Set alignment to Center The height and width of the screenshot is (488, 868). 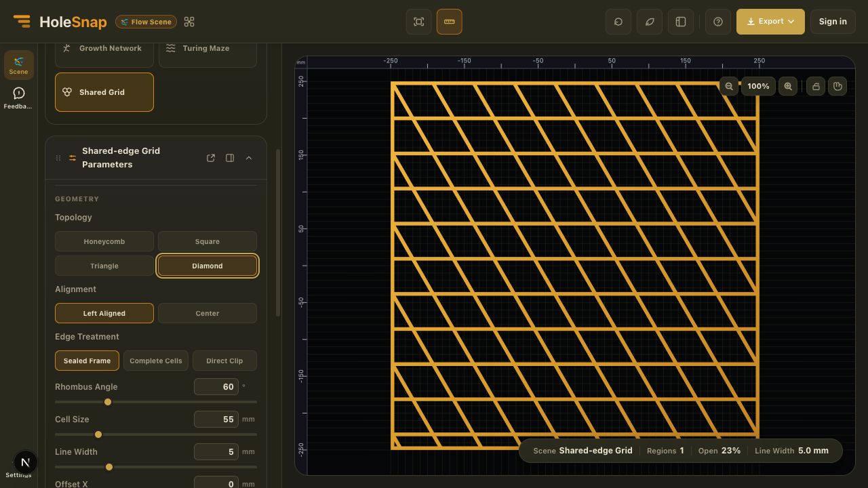208,313
